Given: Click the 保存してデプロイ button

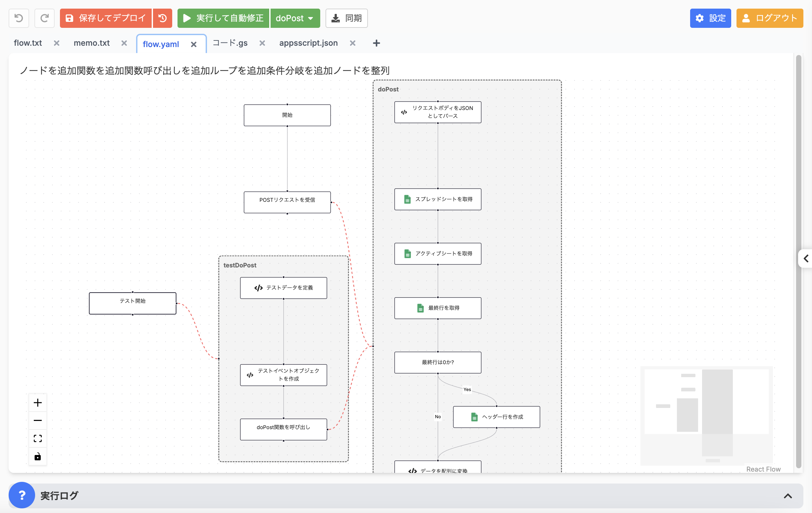Looking at the screenshot, I should (106, 18).
